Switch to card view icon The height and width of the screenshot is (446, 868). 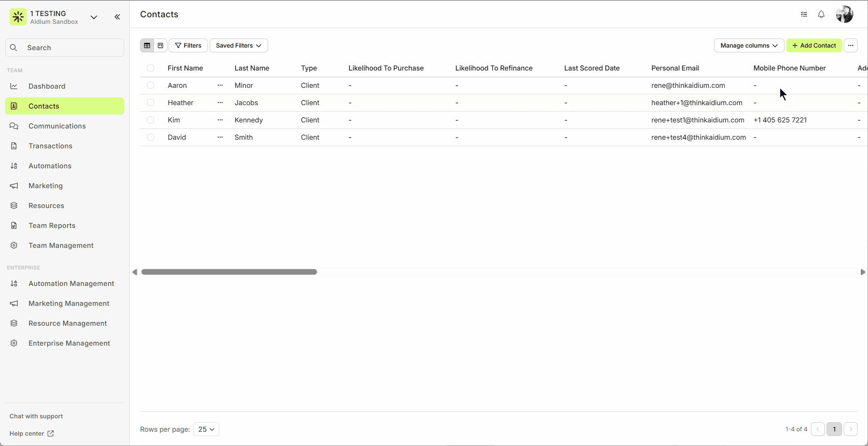160,45
